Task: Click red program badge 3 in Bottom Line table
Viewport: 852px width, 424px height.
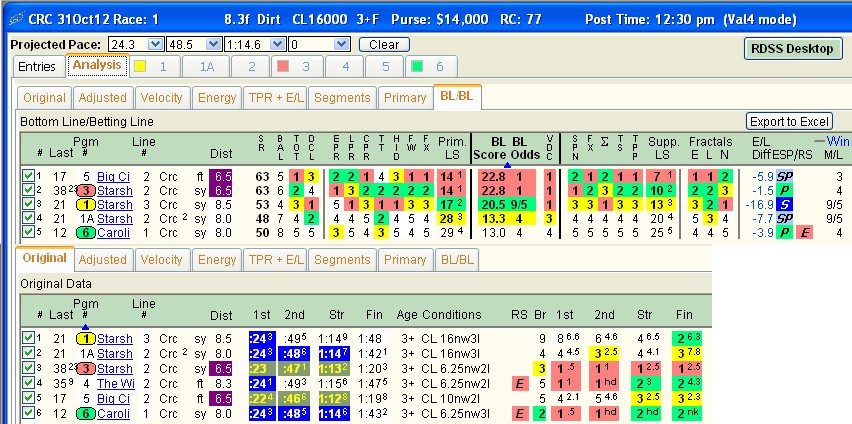Action: pyautogui.click(x=85, y=191)
